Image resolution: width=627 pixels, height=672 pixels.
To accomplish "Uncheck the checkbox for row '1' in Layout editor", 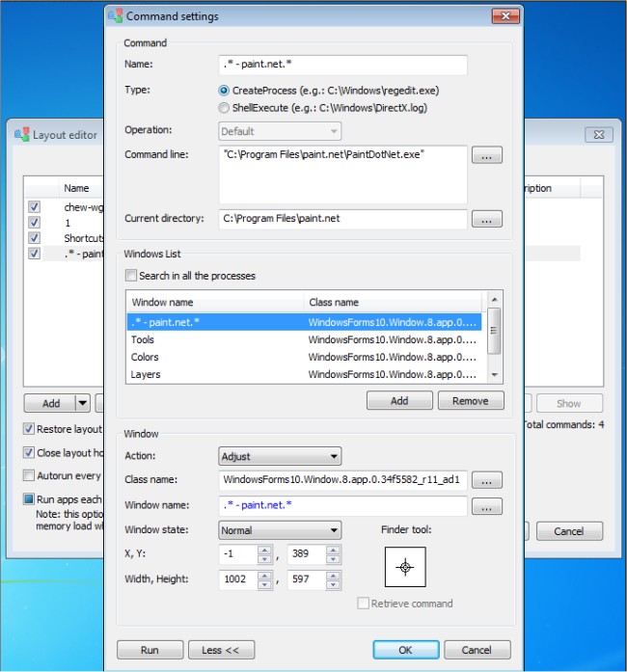I will (34, 222).
